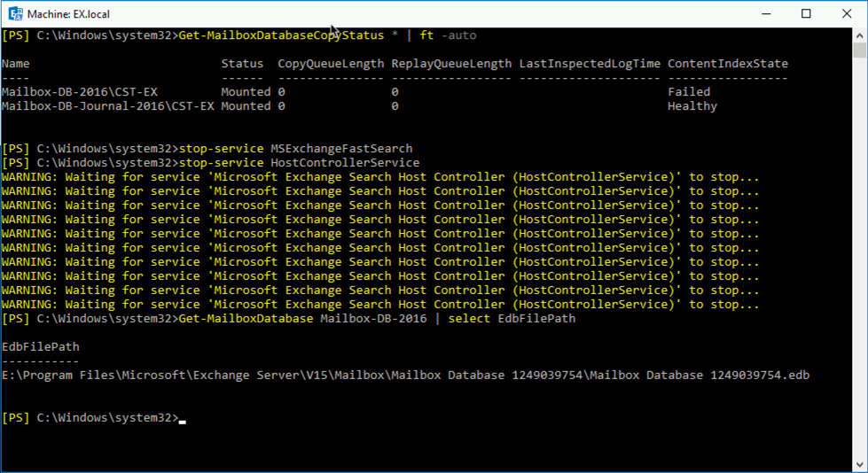Click the 'LastInspectedLogTime' column header
Image resolution: width=868 pixels, height=473 pixels.
point(590,64)
